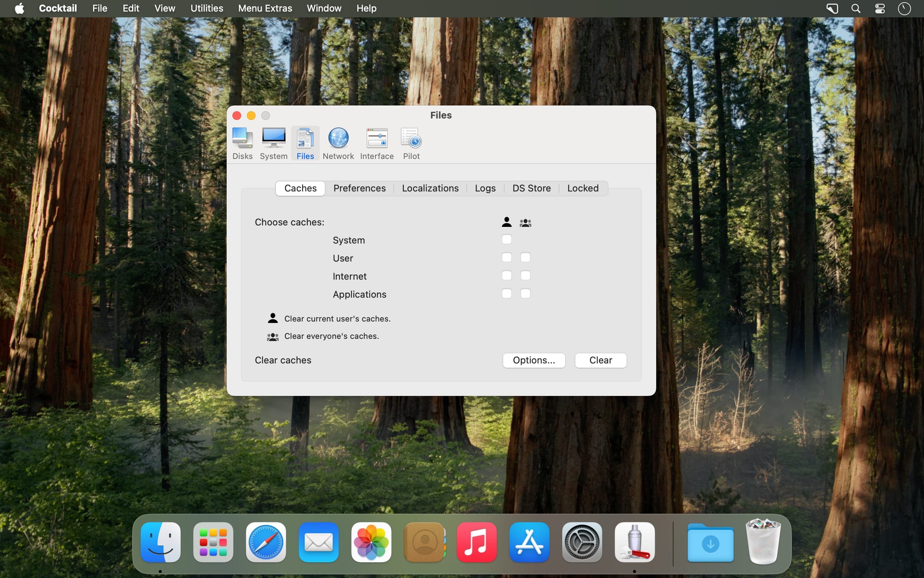Screen dimensions: 924x578
Task: Open the Edit menu
Action: click(x=131, y=8)
